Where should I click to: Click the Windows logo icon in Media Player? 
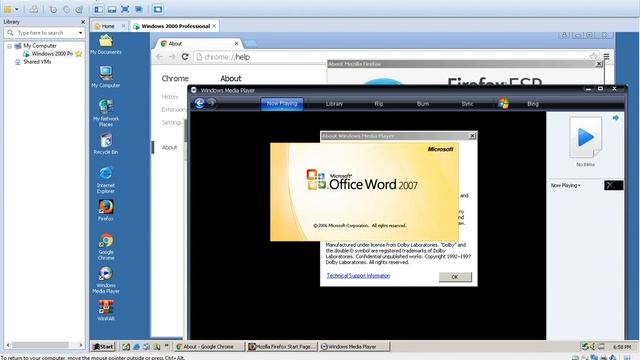pyautogui.click(x=503, y=103)
